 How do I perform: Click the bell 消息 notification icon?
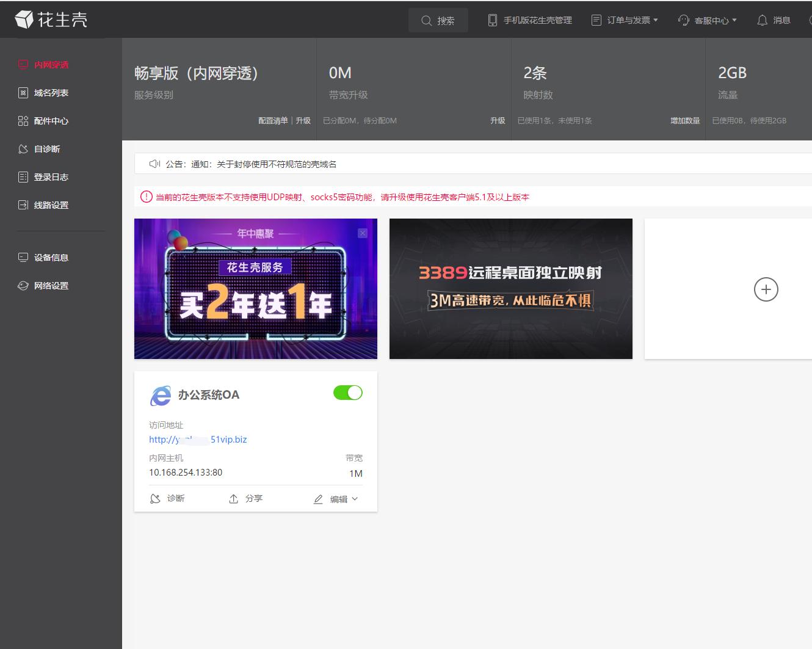click(x=762, y=20)
